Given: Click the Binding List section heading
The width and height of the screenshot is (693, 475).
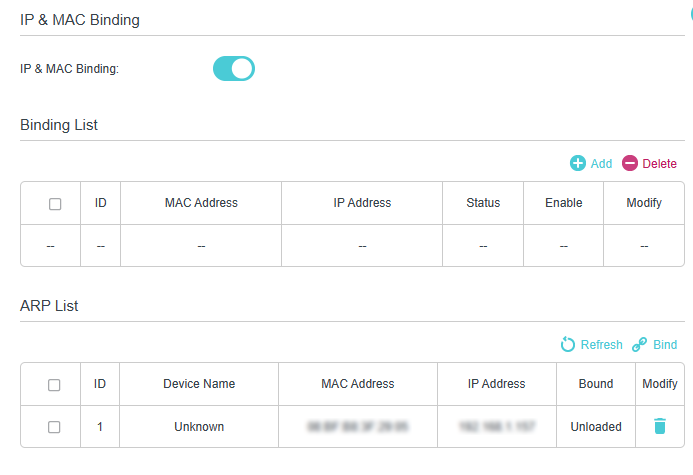Looking at the screenshot, I should click(59, 125).
